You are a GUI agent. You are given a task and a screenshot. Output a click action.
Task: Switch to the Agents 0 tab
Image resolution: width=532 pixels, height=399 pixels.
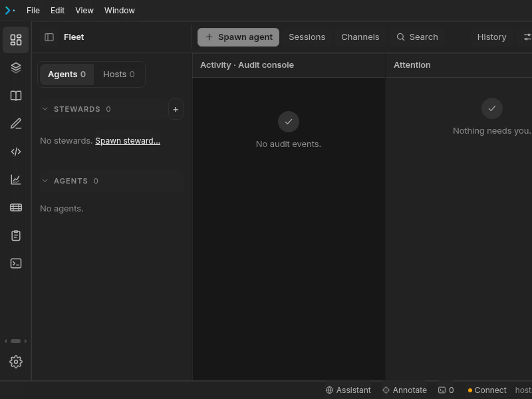click(66, 74)
